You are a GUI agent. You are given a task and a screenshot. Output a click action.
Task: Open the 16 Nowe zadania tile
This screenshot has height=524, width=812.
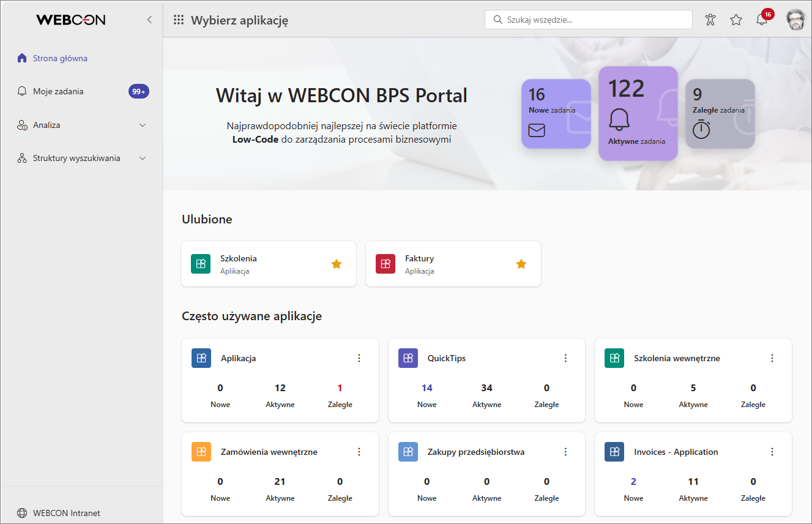[556, 114]
